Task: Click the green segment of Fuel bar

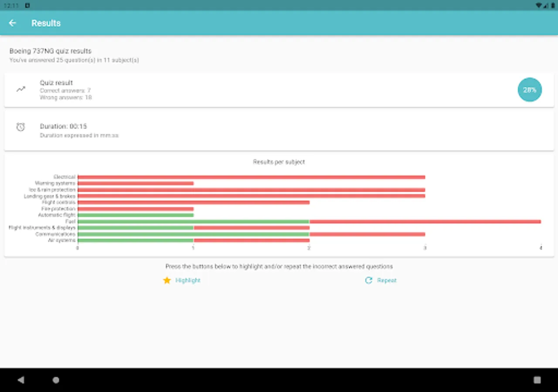Action: tap(194, 221)
